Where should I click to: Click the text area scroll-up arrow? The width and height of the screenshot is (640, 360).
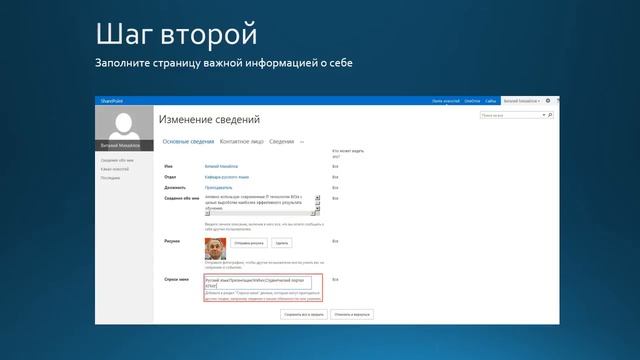tap(317, 198)
